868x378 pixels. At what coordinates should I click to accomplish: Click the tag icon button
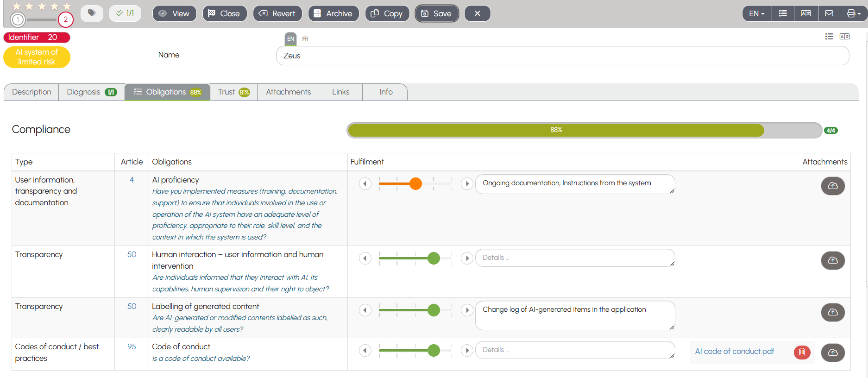(92, 13)
